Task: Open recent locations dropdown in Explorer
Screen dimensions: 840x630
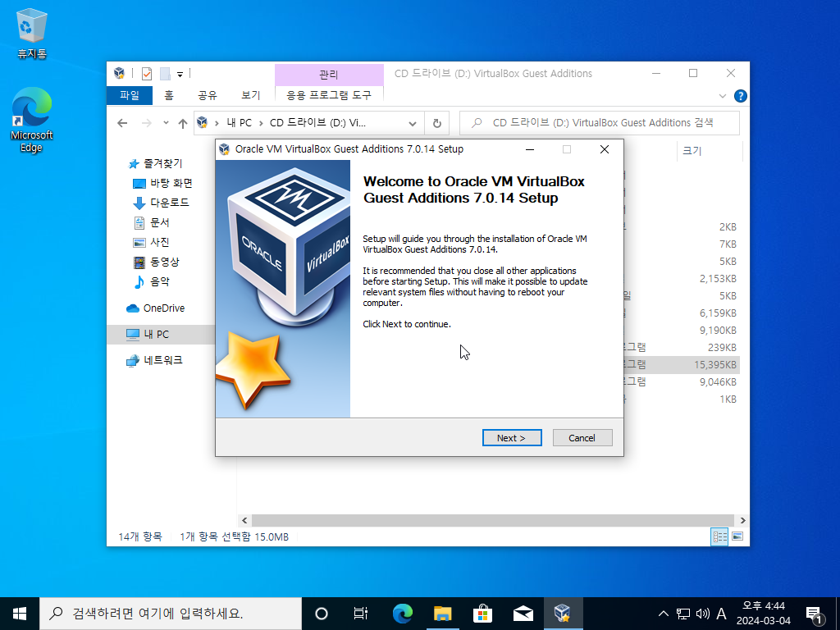Action: 166,123
